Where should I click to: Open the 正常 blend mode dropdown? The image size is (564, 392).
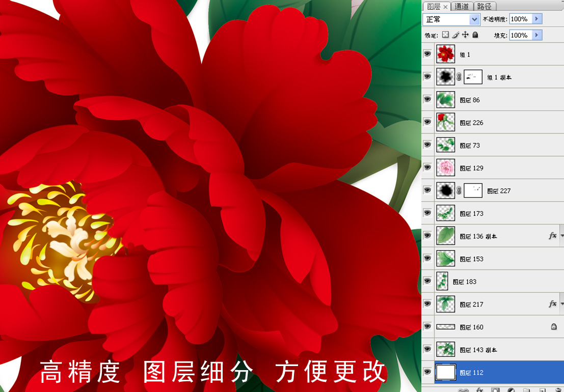coord(474,19)
